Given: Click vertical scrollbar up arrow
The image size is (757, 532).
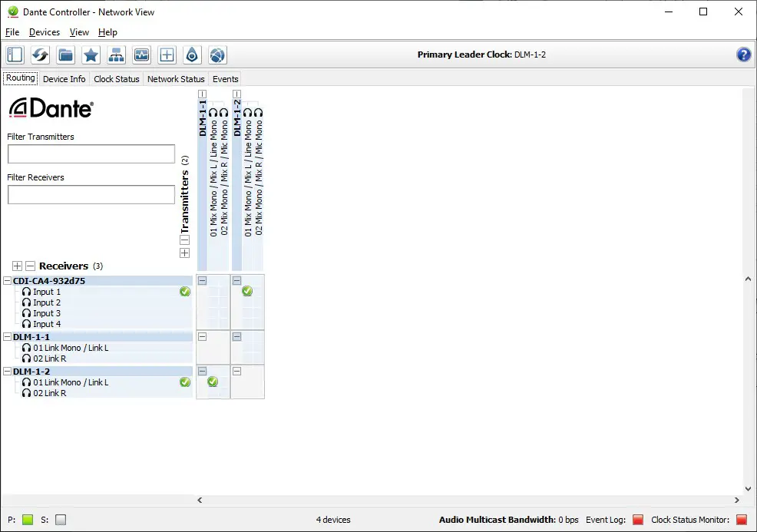Looking at the screenshot, I should point(748,279).
